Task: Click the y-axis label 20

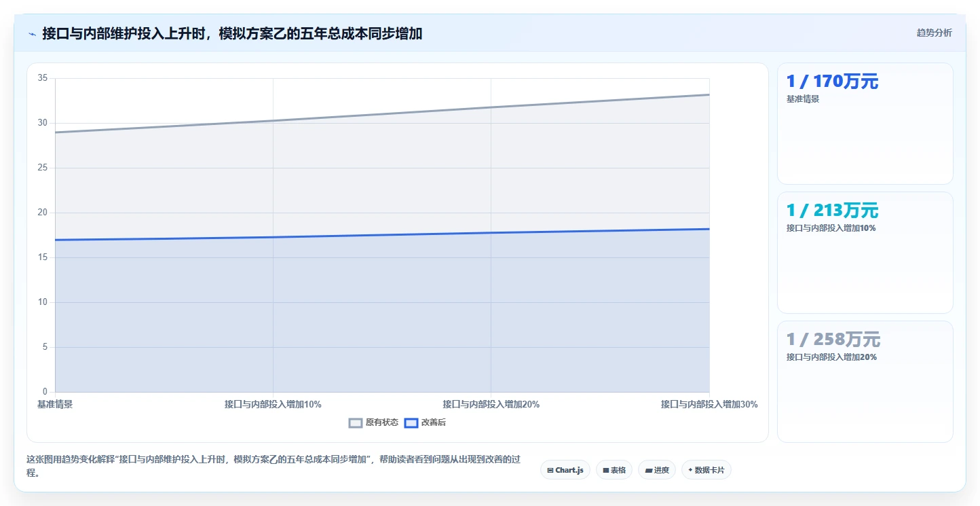Action: [x=43, y=213]
